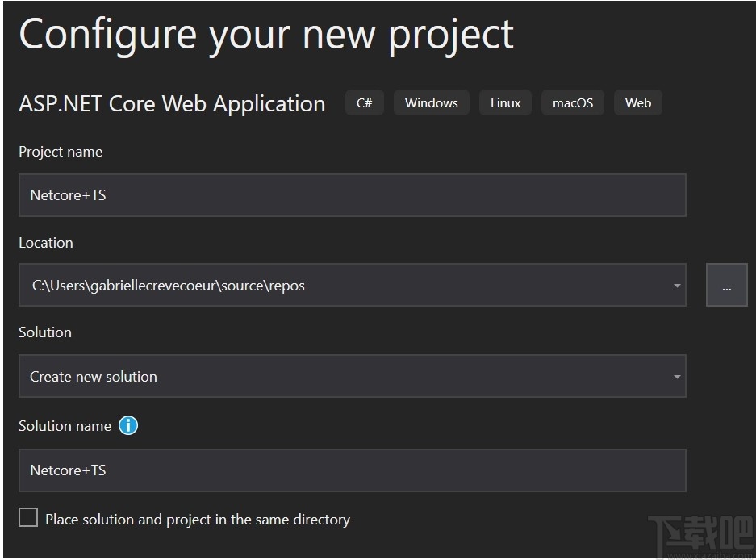Expand the Location dropdown
756x560 pixels.
677,285
